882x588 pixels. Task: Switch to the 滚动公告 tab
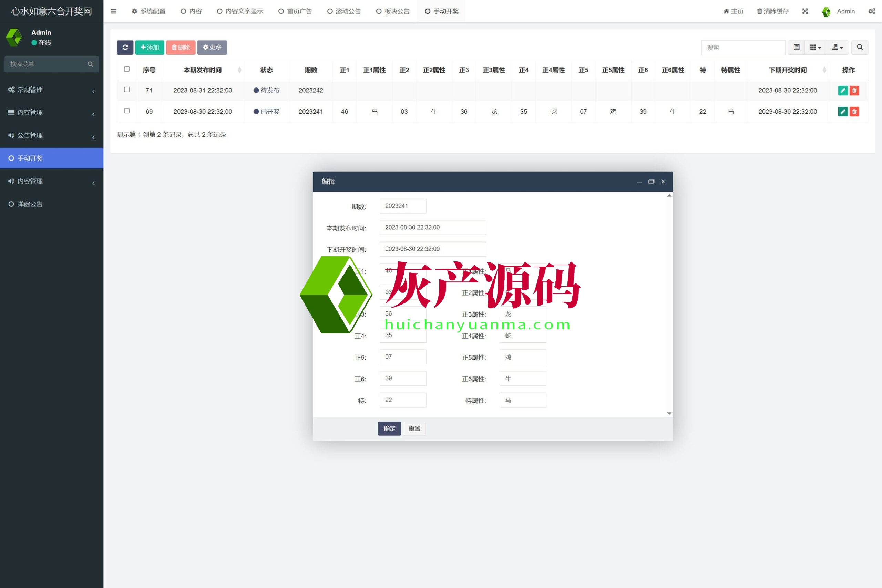(x=344, y=11)
